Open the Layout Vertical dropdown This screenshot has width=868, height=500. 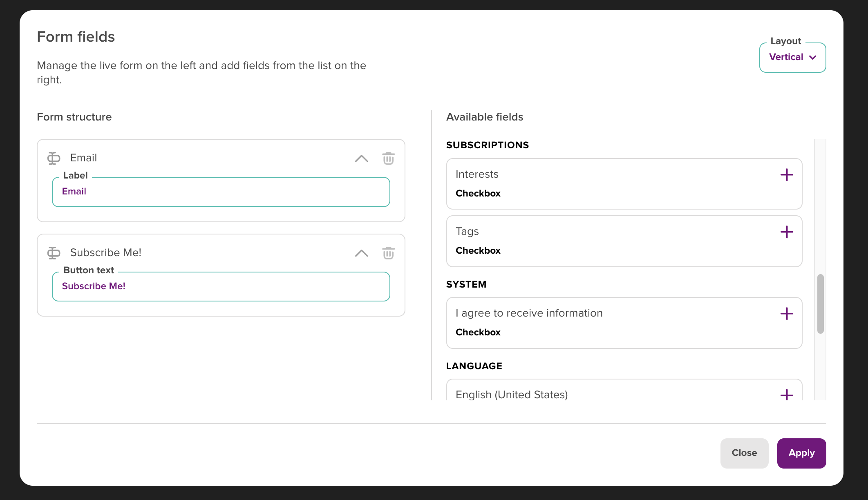point(792,58)
